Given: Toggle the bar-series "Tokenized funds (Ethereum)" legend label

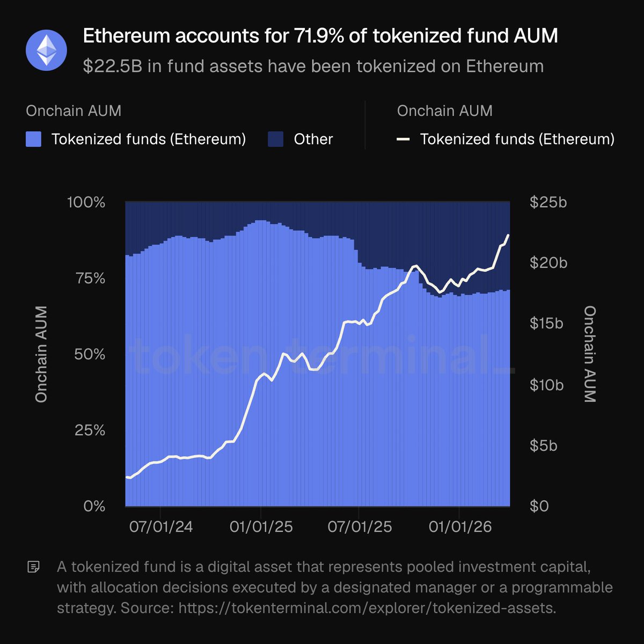Looking at the screenshot, I should click(149, 140).
